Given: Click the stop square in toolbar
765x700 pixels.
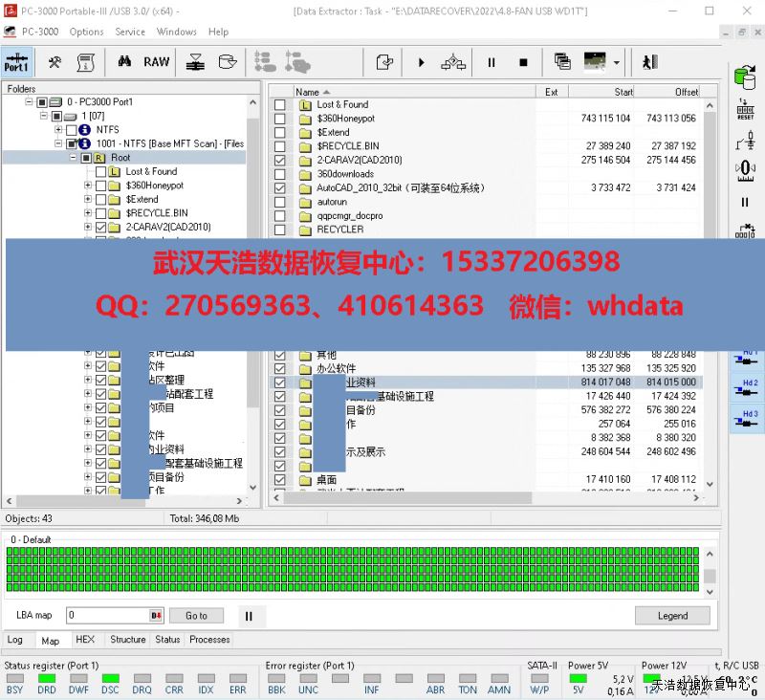Looking at the screenshot, I should click(523, 62).
